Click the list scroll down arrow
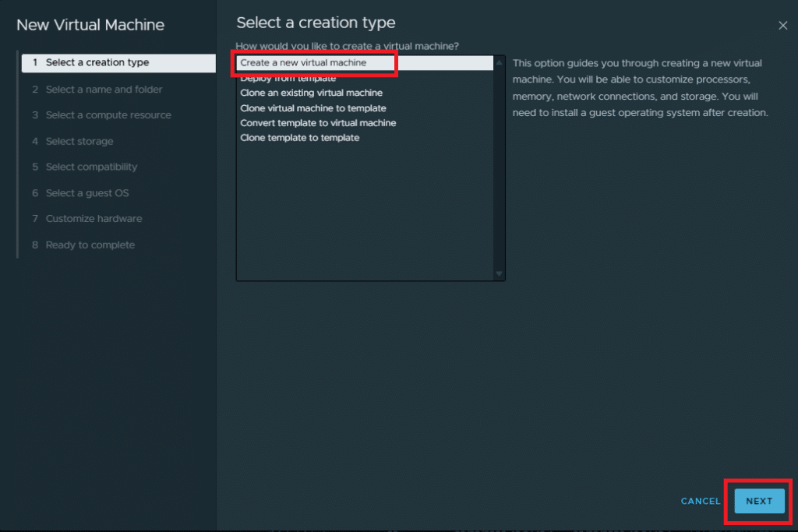Screen dimensions: 798x532 pyautogui.click(x=499, y=273)
